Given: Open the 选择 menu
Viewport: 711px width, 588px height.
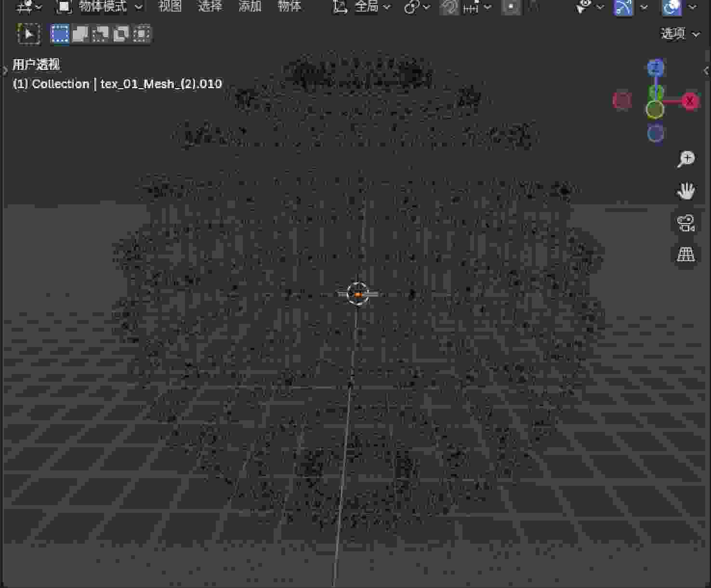Looking at the screenshot, I should click(210, 7).
